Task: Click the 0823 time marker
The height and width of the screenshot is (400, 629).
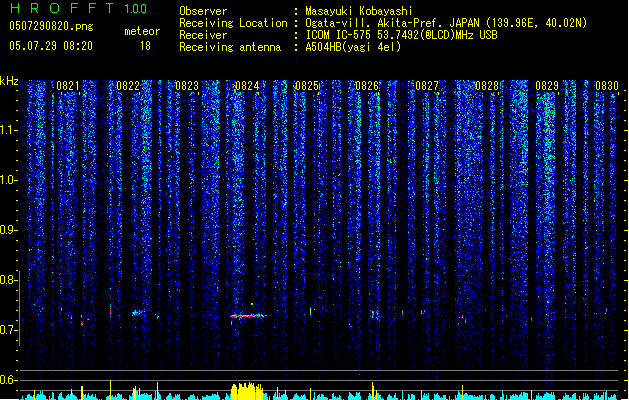Action: 187,86
